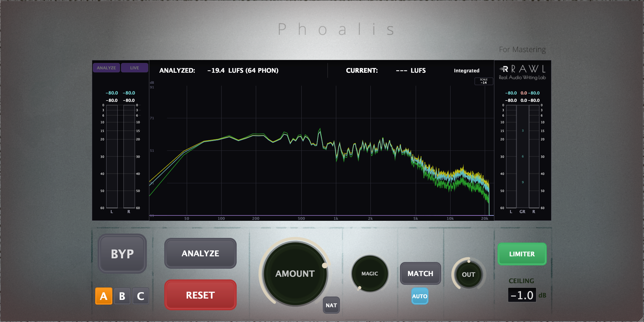The width and height of the screenshot is (644, 322).
Task: Select preset slot A
Action: pos(104,296)
